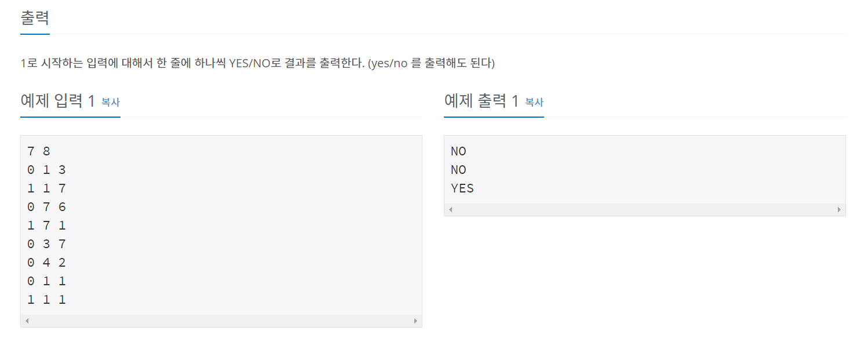Screen dimensions: 868x338
Task: Click the YES line in sample output
Action: [x=462, y=188]
